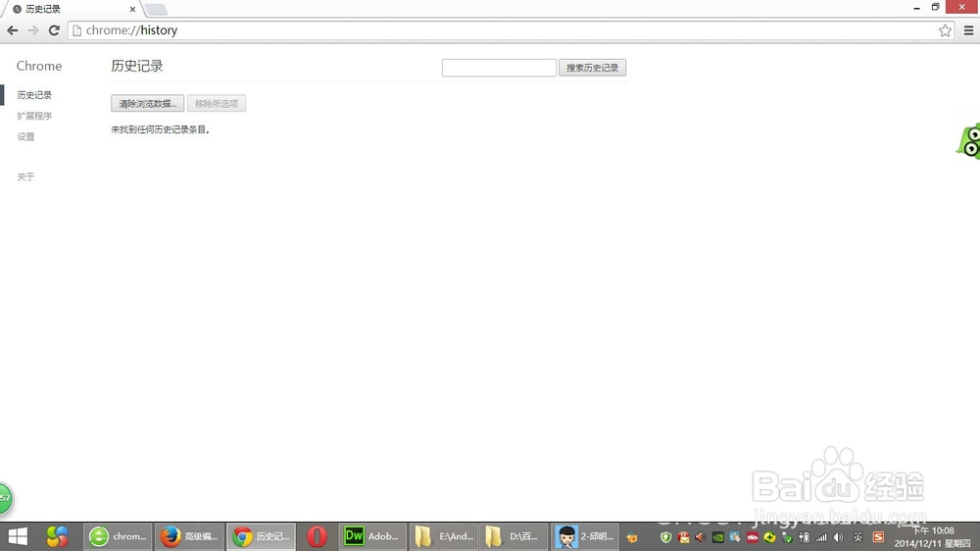Click the 清除浏览数据... button
Screen dimensions: 980x551
148,103
